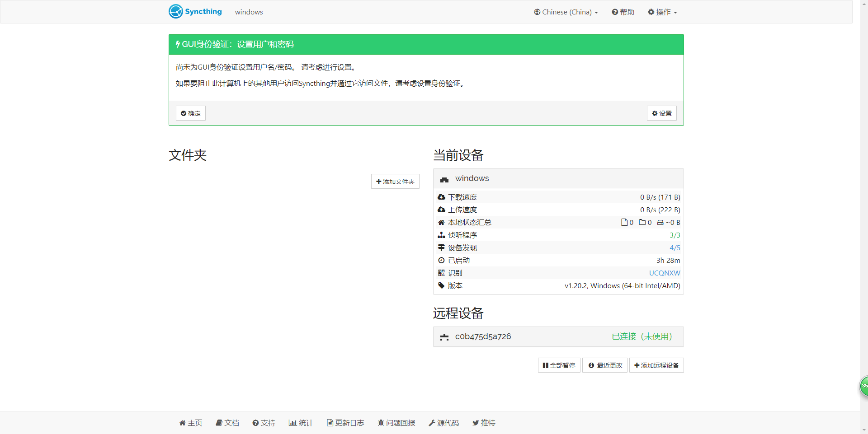Viewport: 868px width, 434px height.
Task: Open the 文档 docs footer link
Action: [227, 423]
